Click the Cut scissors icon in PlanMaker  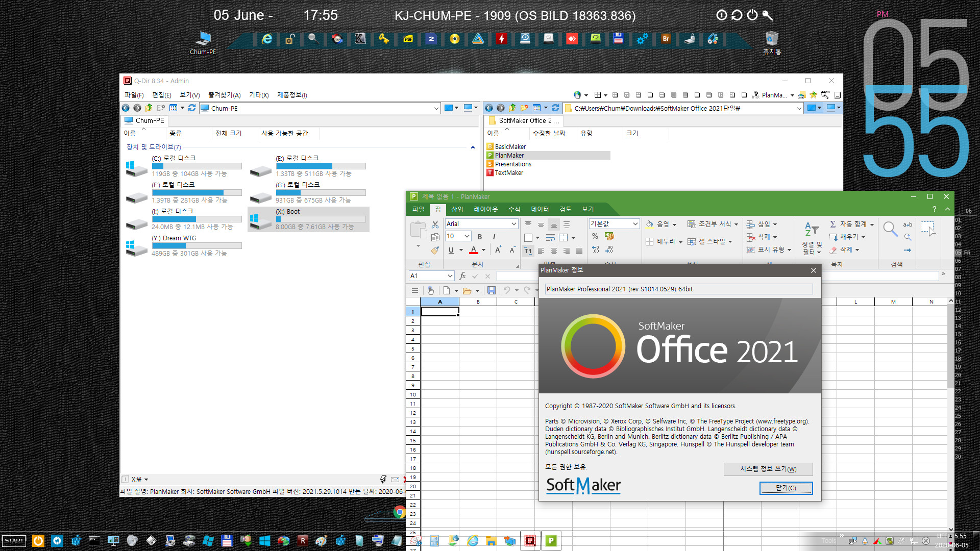435,224
